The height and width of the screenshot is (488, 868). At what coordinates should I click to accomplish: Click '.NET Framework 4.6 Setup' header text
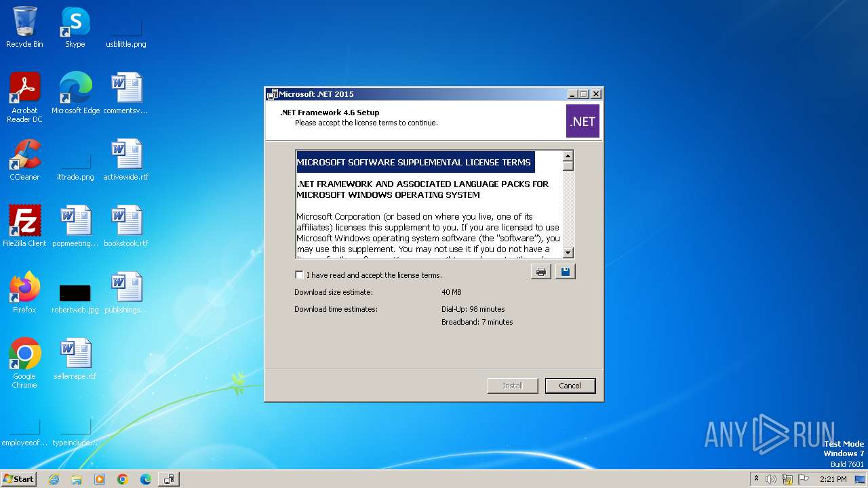pyautogui.click(x=330, y=113)
